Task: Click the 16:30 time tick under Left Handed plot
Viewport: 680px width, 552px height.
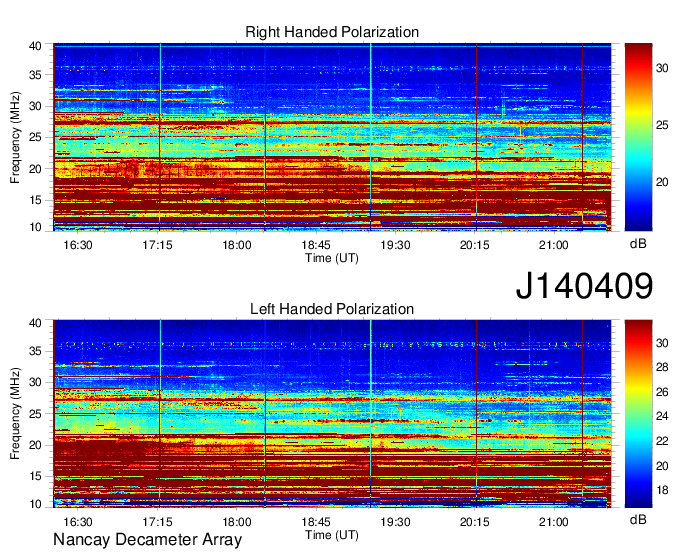Action: point(78,522)
